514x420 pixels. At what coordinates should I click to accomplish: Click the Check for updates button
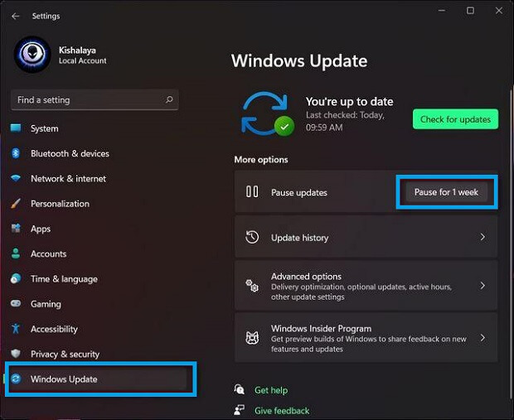point(455,119)
